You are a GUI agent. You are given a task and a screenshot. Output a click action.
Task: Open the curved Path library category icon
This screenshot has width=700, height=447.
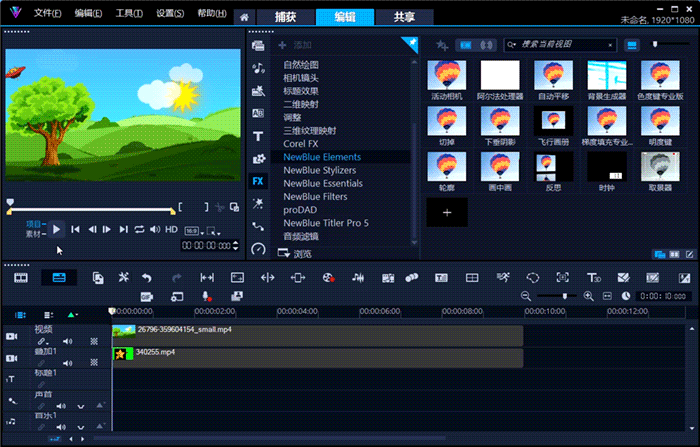pyautogui.click(x=258, y=226)
